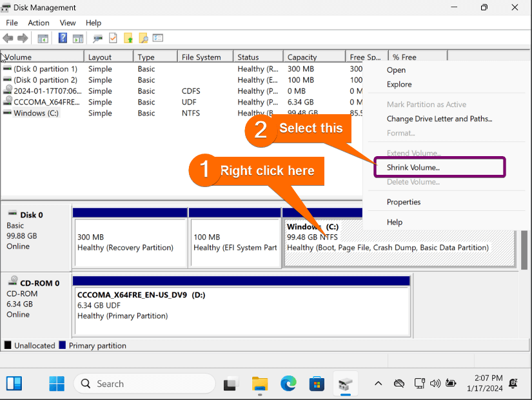532x400 pixels.
Task: Select the CCCOMA_X64FRE_EN-US_DV9 (D:) partition block
Action: coord(241,306)
